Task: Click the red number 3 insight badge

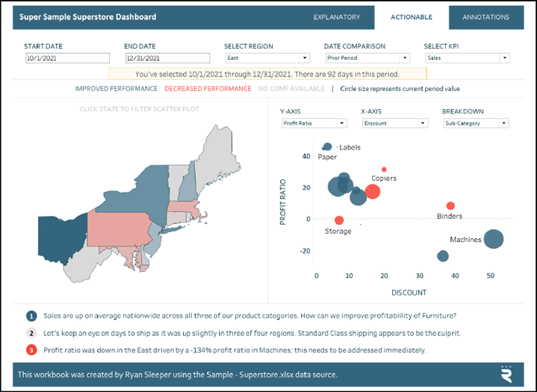Action: 31,350
